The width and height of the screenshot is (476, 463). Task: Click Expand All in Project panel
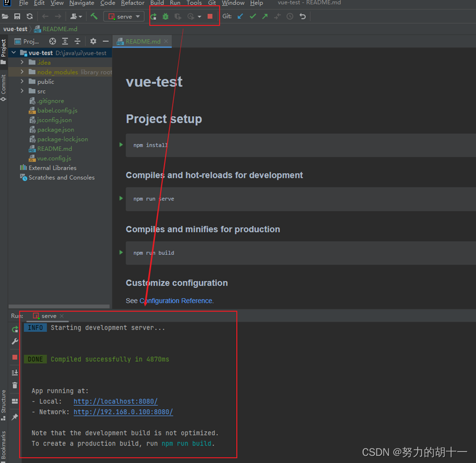point(65,41)
